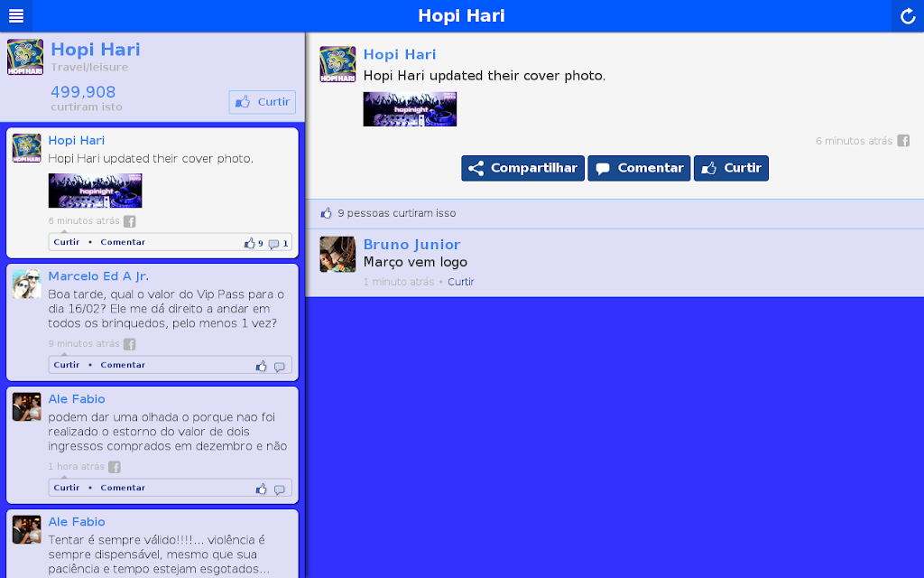This screenshot has width=924, height=578.
Task: Open Hopi Hari author name in first feed post
Action: click(x=77, y=140)
